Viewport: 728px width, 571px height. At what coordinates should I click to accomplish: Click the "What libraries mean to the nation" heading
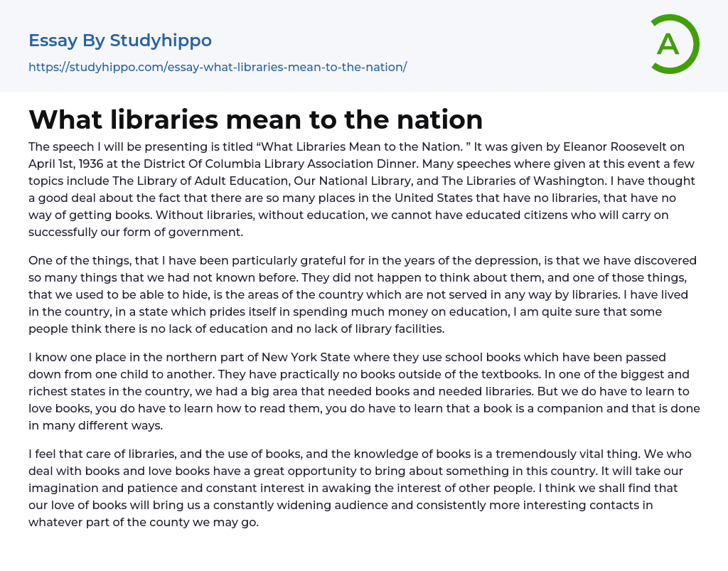pos(256,119)
